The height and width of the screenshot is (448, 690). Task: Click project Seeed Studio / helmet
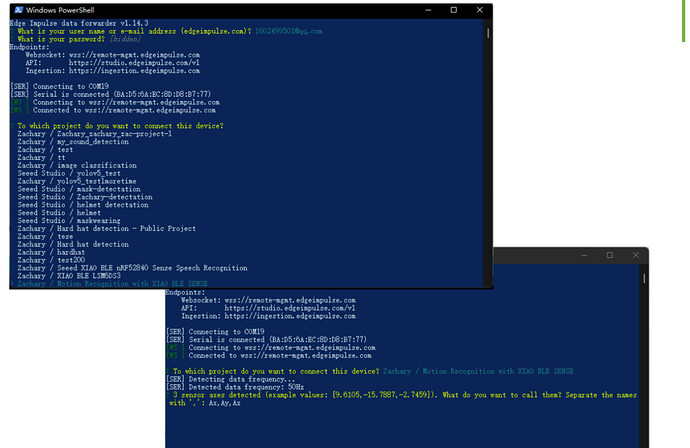59,213
